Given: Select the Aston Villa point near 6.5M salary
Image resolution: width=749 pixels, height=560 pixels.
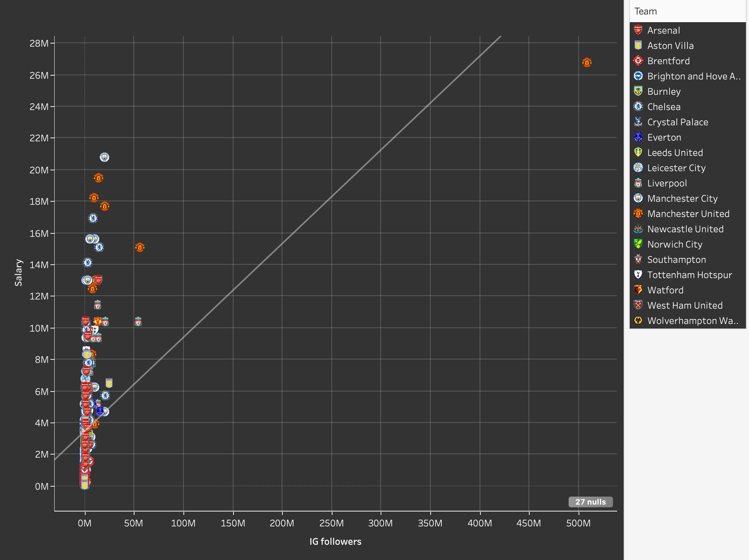Looking at the screenshot, I should [109, 383].
